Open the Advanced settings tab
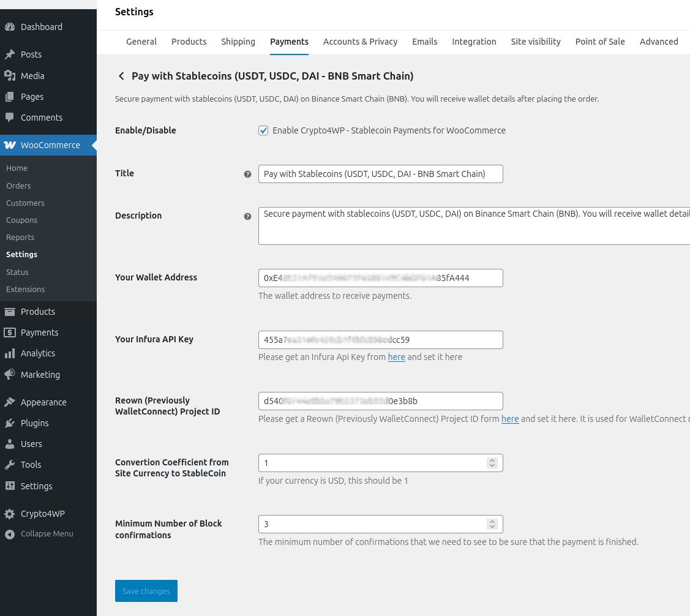Screen dimensions: 690x616 tap(659, 42)
